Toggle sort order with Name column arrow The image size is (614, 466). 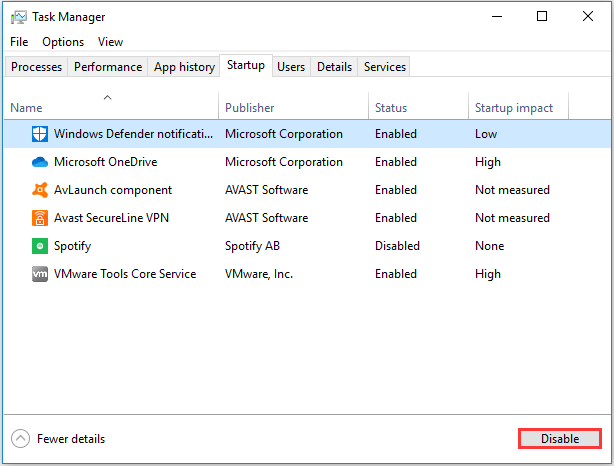[107, 98]
